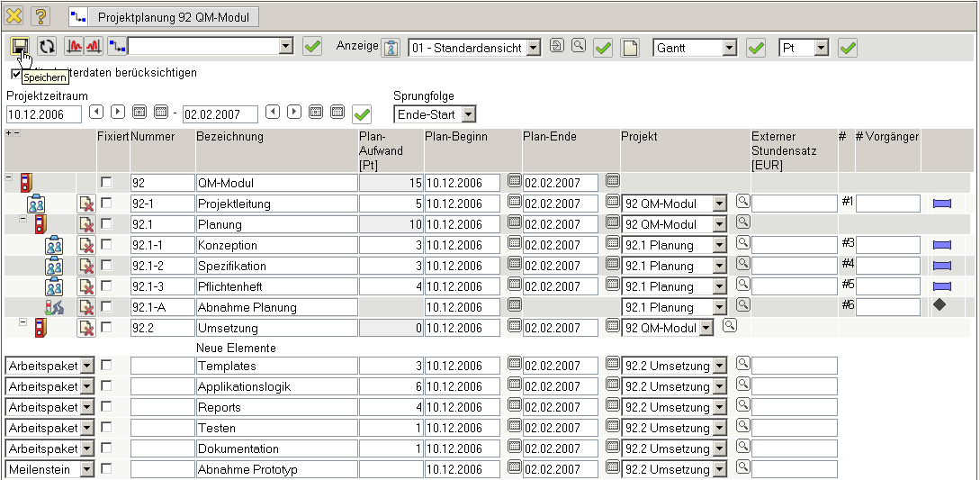
Task: Confirm Projektzeitraum with the green checkmark
Action: 362,113
